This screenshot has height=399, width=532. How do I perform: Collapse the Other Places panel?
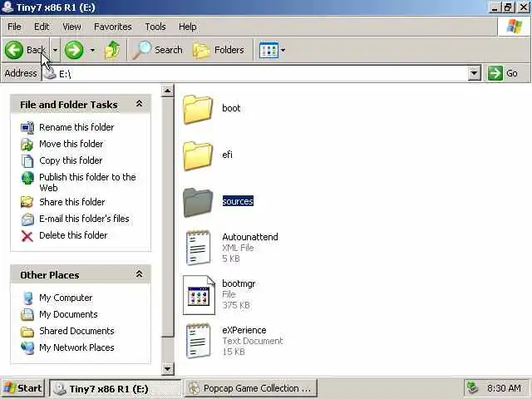click(139, 274)
